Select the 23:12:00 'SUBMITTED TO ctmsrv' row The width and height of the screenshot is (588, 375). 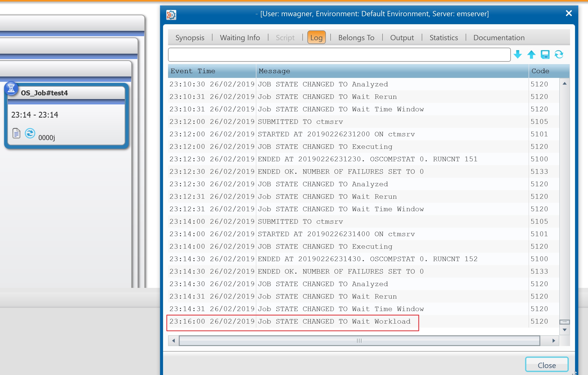(x=364, y=122)
